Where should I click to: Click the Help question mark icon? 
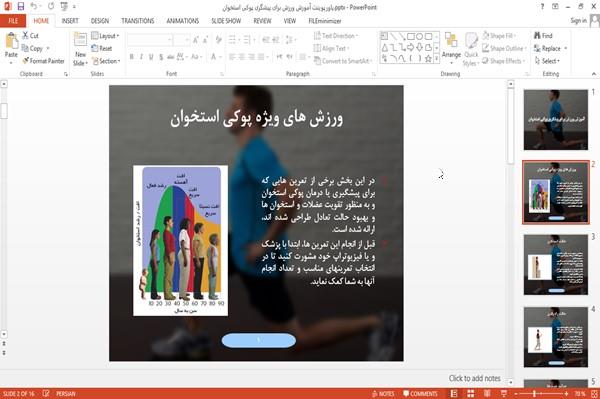coord(542,7)
